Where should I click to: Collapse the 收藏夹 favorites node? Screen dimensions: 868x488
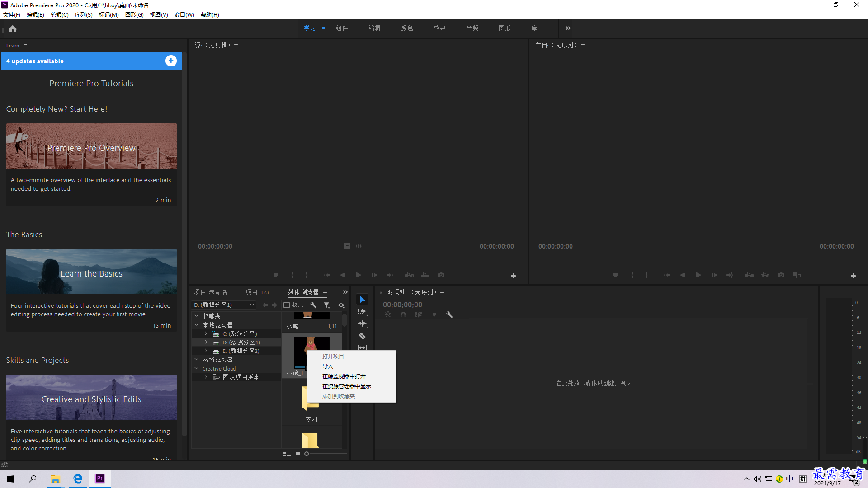pos(197,316)
